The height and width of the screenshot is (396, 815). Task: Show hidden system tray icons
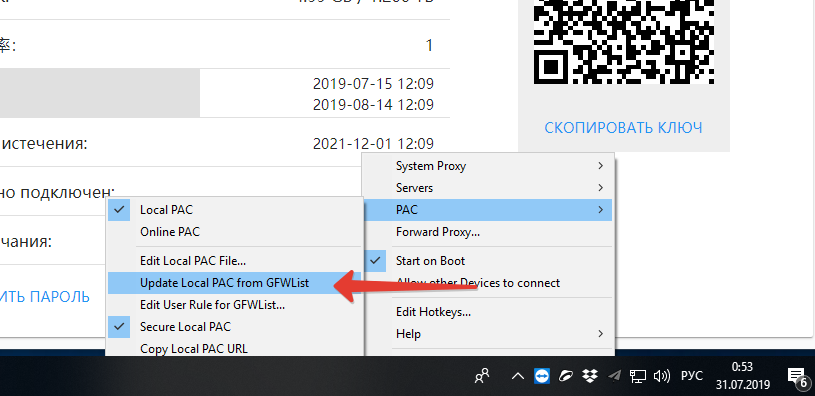pos(518,376)
